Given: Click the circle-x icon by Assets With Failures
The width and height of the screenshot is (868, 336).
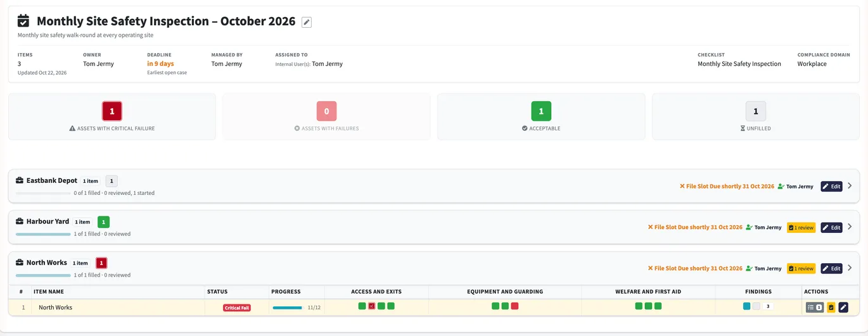Looking at the screenshot, I should click(x=297, y=128).
